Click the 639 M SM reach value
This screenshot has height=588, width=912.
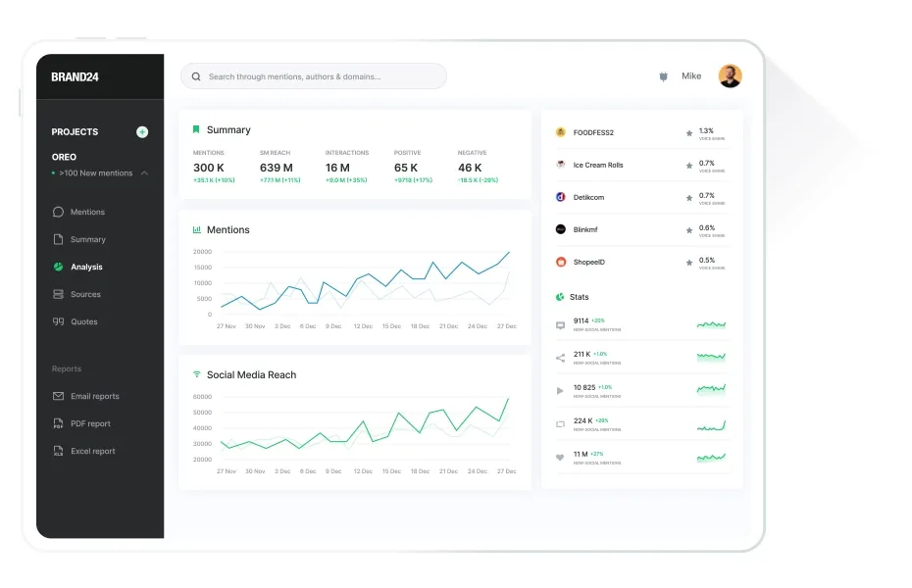coord(277,168)
